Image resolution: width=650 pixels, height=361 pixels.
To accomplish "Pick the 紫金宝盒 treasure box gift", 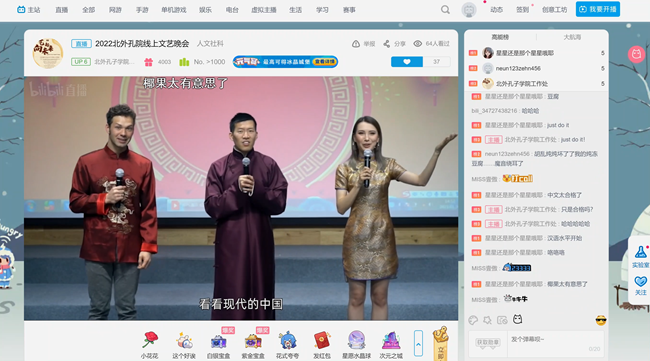I will click(x=253, y=340).
